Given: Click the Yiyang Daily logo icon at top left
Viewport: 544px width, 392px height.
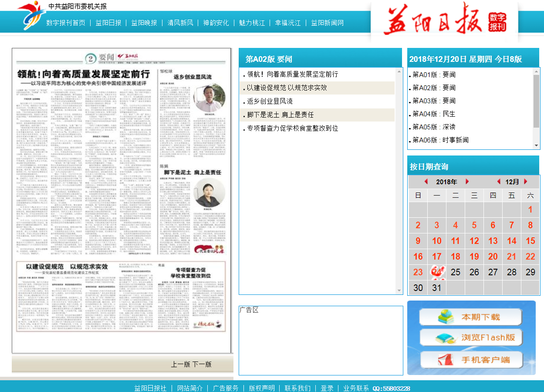Looking at the screenshot, I should [x=31, y=15].
